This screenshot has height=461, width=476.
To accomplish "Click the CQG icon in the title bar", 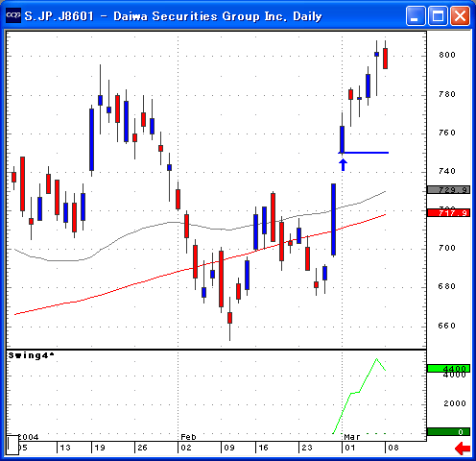I will (13, 15).
